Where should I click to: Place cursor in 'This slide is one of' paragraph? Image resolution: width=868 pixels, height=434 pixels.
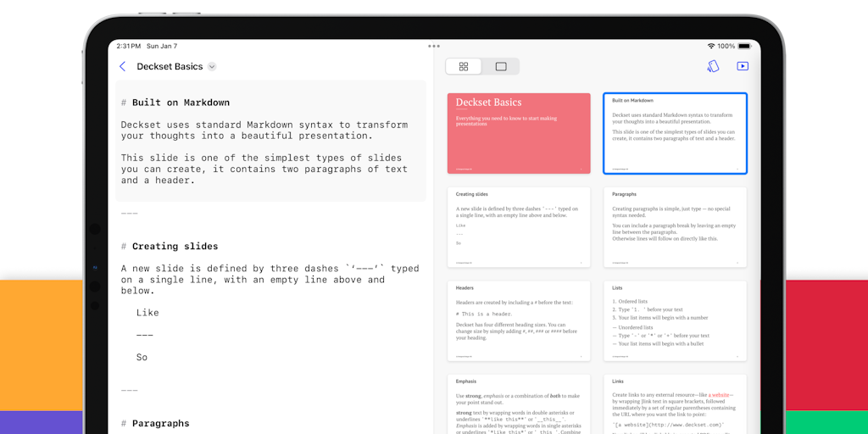pos(264,169)
